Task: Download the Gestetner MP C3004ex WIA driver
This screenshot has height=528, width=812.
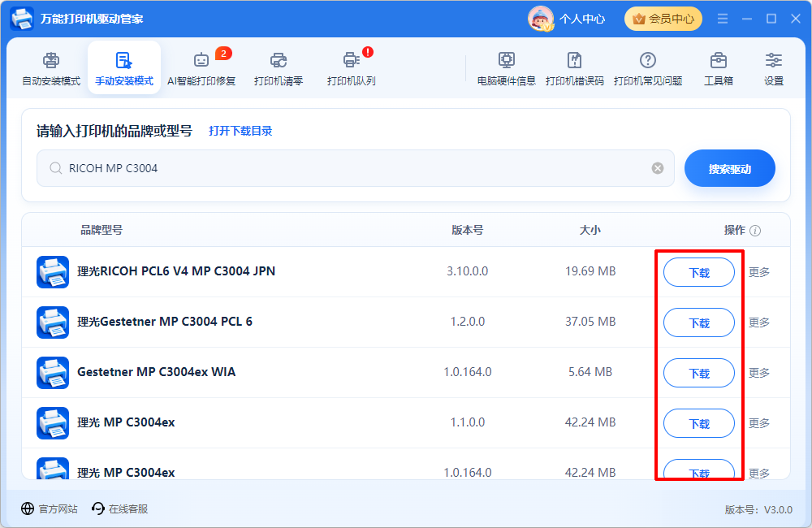Action: click(x=699, y=373)
